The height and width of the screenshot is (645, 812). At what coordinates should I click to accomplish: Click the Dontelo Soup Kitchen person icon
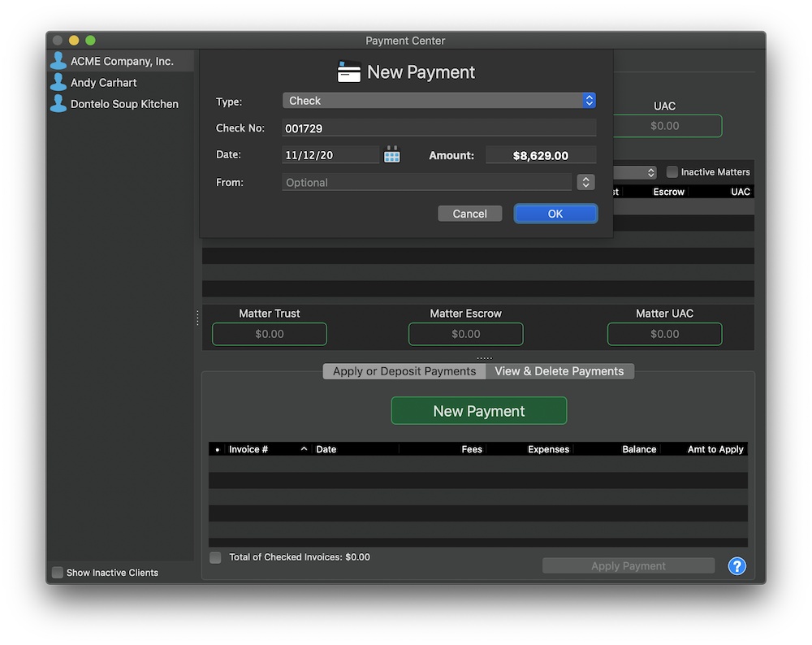(58, 103)
